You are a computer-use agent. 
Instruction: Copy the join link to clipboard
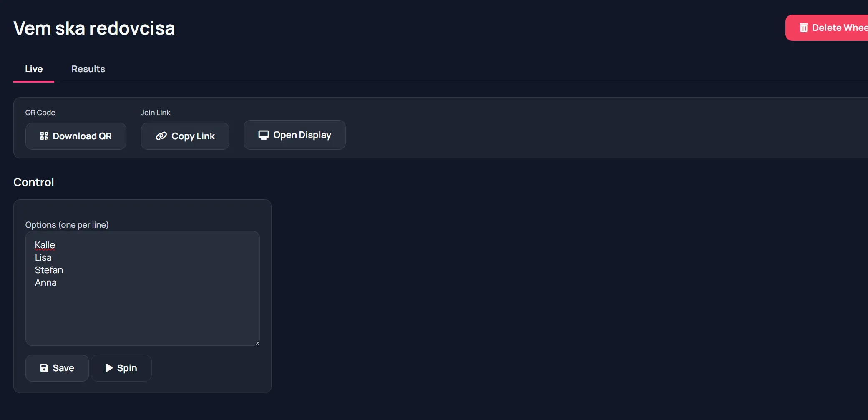point(185,136)
